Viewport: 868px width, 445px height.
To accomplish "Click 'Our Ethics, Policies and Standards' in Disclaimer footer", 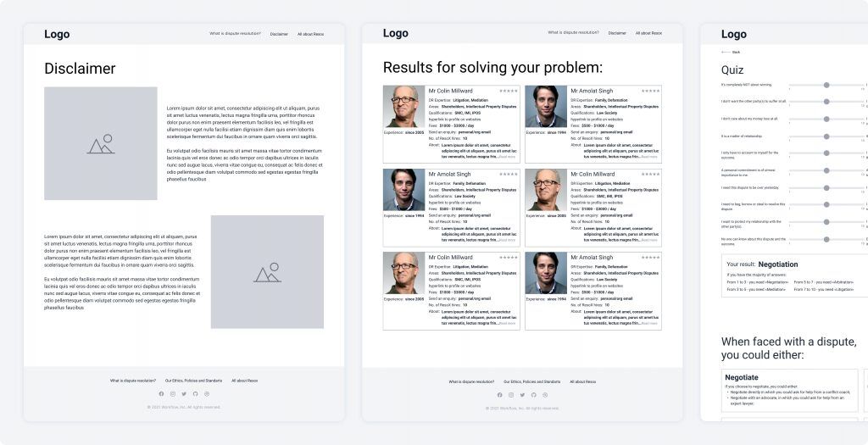I will pyautogui.click(x=194, y=381).
